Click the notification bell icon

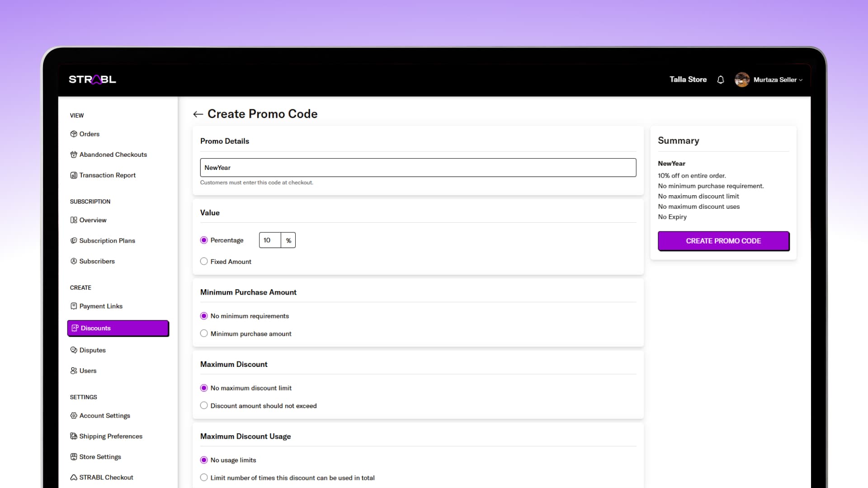(721, 80)
